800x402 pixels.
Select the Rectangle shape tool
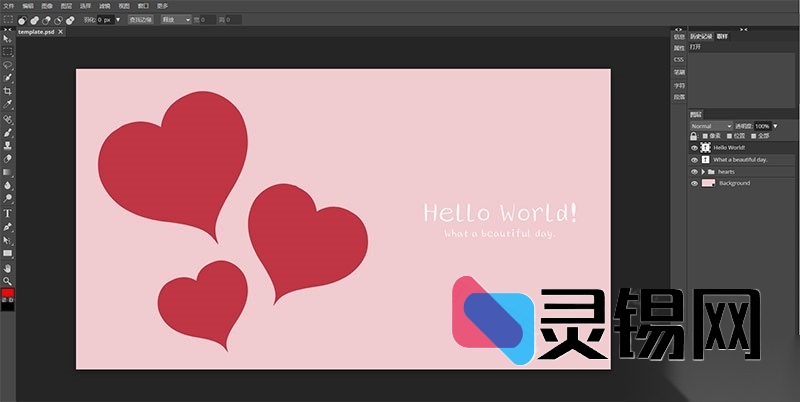coord(8,253)
